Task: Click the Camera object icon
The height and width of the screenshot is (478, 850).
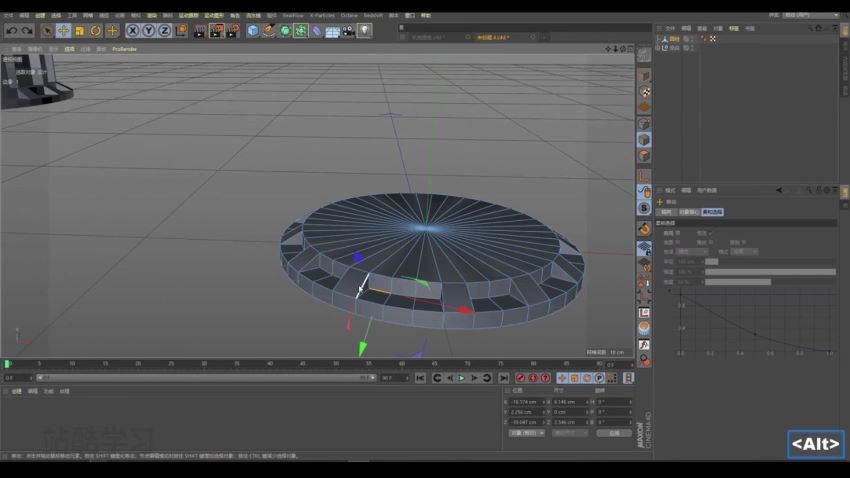Action: [348, 31]
